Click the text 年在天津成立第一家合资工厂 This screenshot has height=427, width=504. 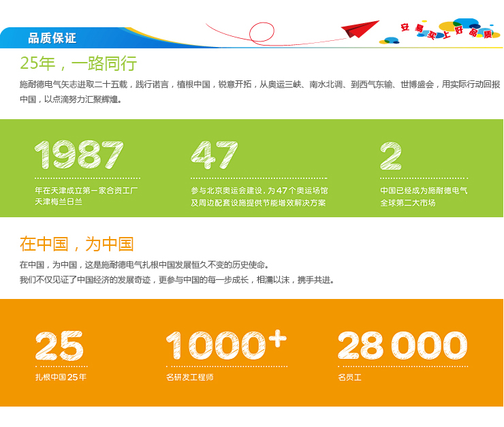pos(86,191)
